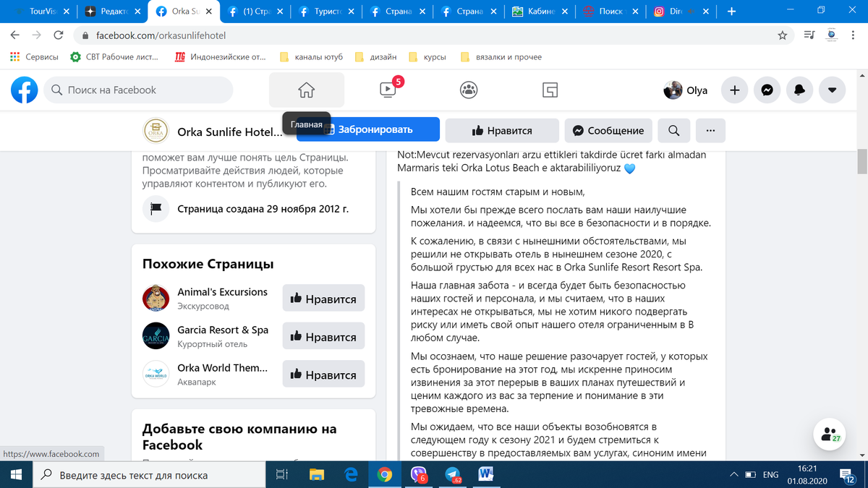Open the Olya profile avatar
The image size is (868, 488).
(673, 90)
